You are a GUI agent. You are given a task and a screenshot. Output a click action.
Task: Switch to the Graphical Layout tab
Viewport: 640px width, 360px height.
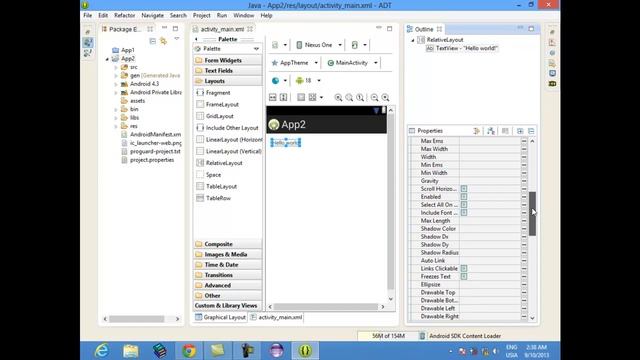point(220,317)
